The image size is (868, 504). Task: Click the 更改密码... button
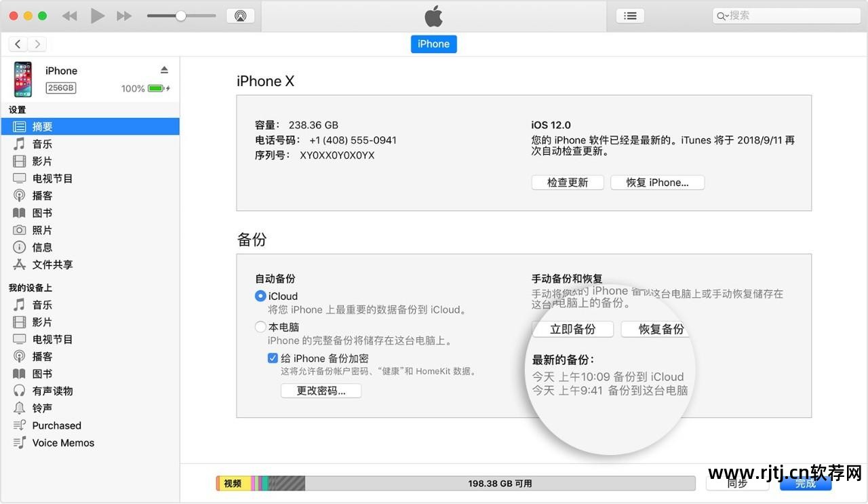point(321,391)
